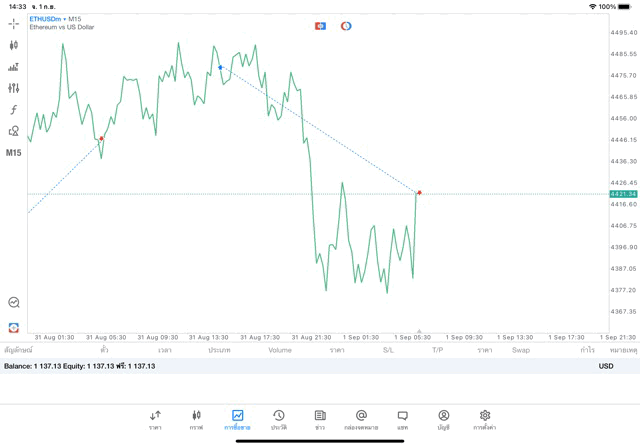Switch to the ประวัติ history tab
The width and height of the screenshot is (640, 447).
(279, 419)
